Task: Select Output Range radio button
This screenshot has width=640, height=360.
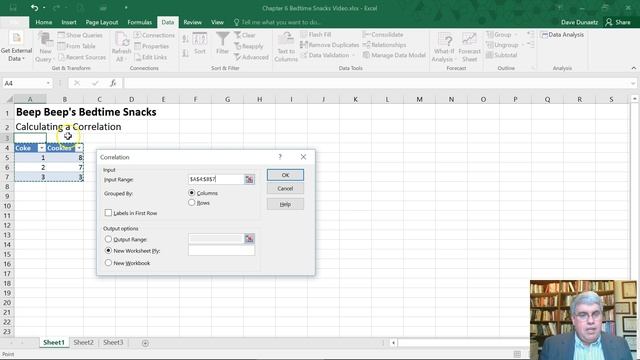Action: click(108, 239)
